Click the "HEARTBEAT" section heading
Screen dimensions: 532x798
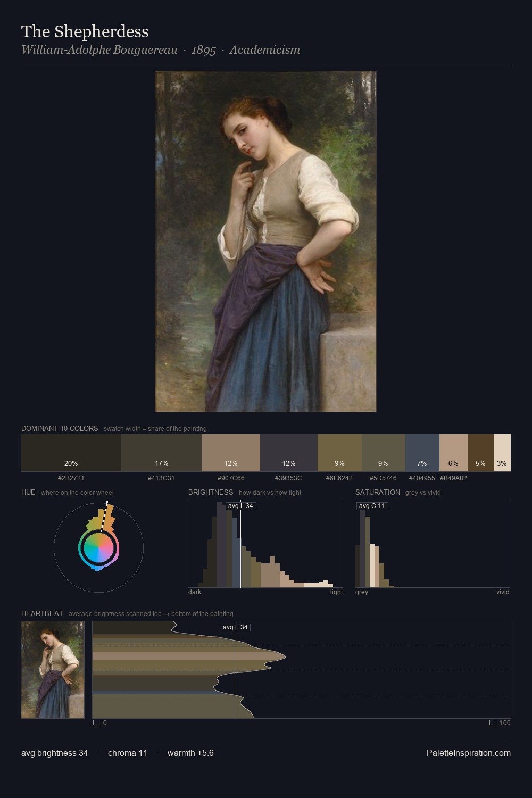click(x=42, y=613)
